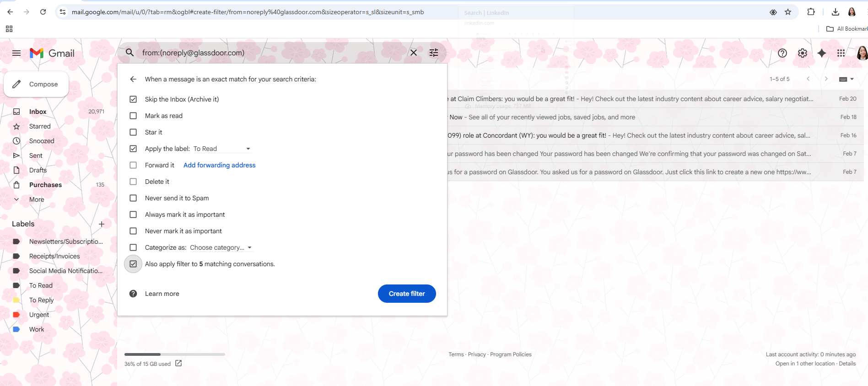The height and width of the screenshot is (386, 868).
Task: Select the To Reply label
Action: click(x=41, y=300)
